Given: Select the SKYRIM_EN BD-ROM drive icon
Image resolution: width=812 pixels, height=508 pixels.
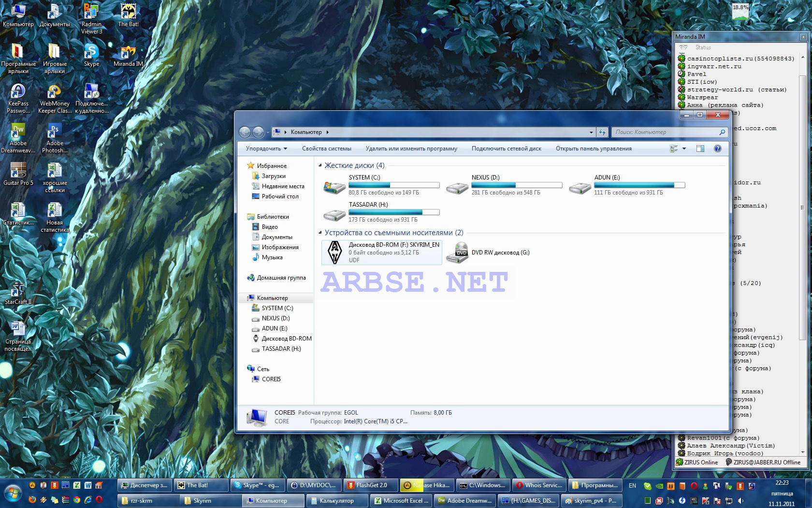Looking at the screenshot, I should [334, 253].
